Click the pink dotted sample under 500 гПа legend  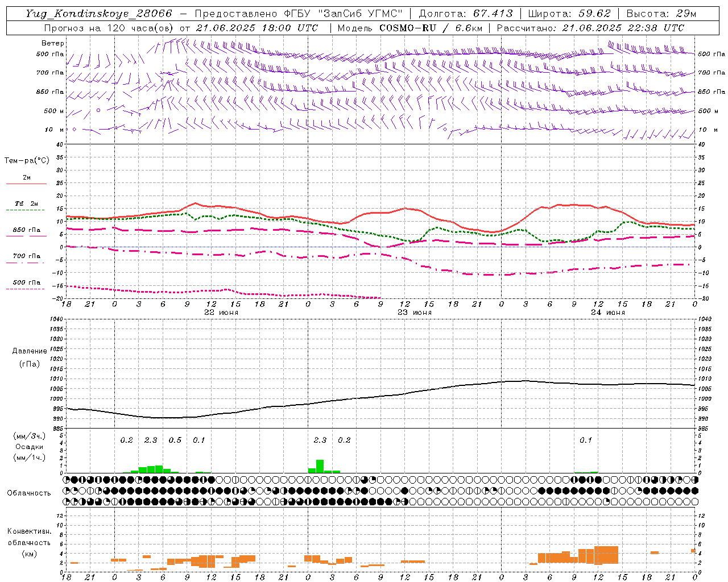tap(26, 289)
